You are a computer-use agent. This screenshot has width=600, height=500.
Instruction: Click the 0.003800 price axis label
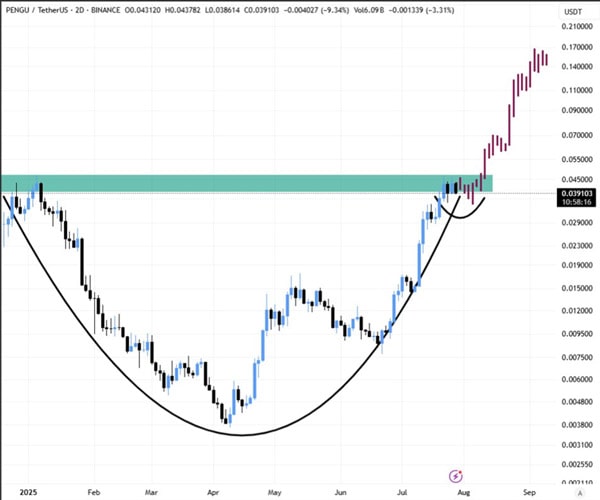coord(577,425)
